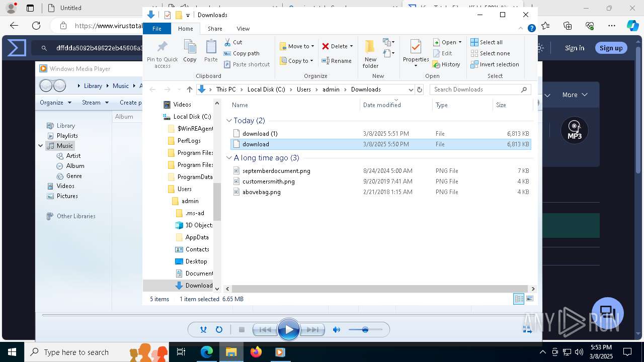644x362 pixels.
Task: Open Properties of selected file
Action: click(x=416, y=53)
